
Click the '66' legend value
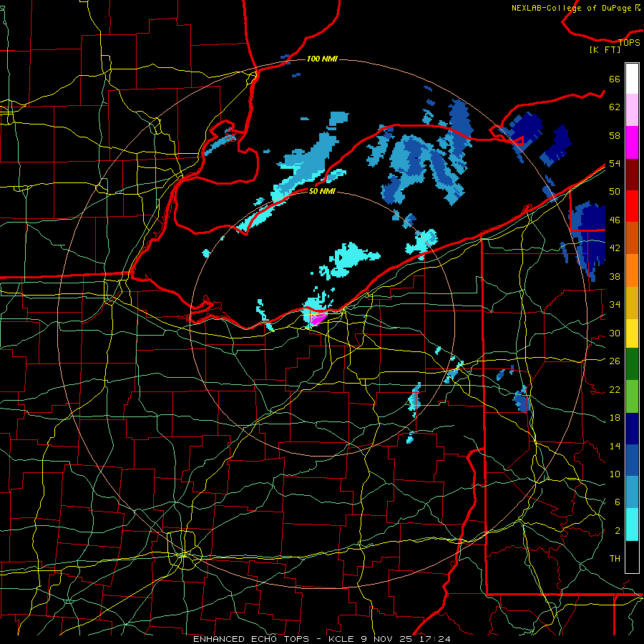[615, 79]
